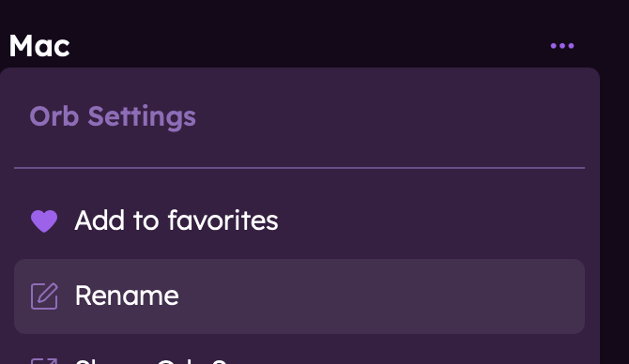Viewport: 629px width, 364px height.
Task: Click the share arrow icon at menu bottom
Action: pos(44,361)
